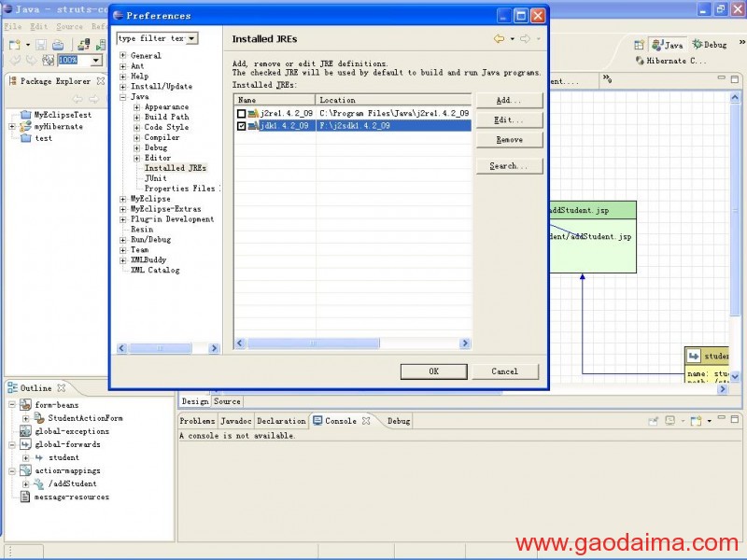Open the Source menu
The height and width of the screenshot is (560, 747).
click(x=69, y=26)
